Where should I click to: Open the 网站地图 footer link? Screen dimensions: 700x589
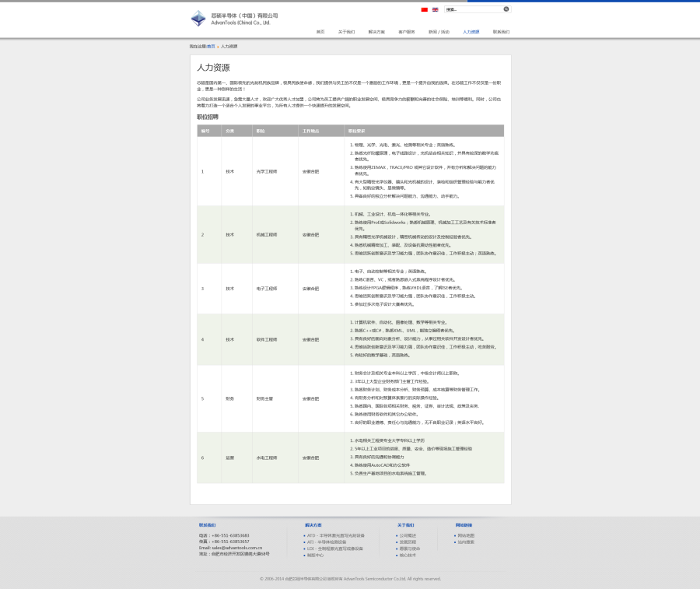(x=466, y=535)
